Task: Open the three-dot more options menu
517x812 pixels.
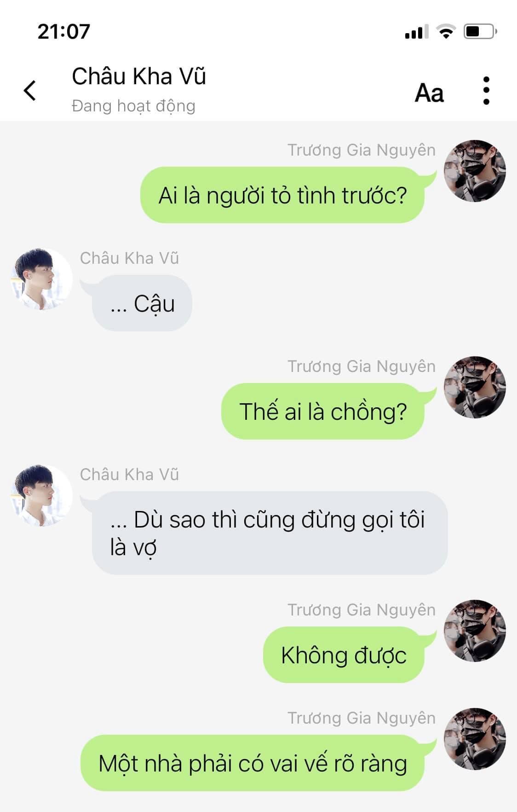Action: pos(486,91)
